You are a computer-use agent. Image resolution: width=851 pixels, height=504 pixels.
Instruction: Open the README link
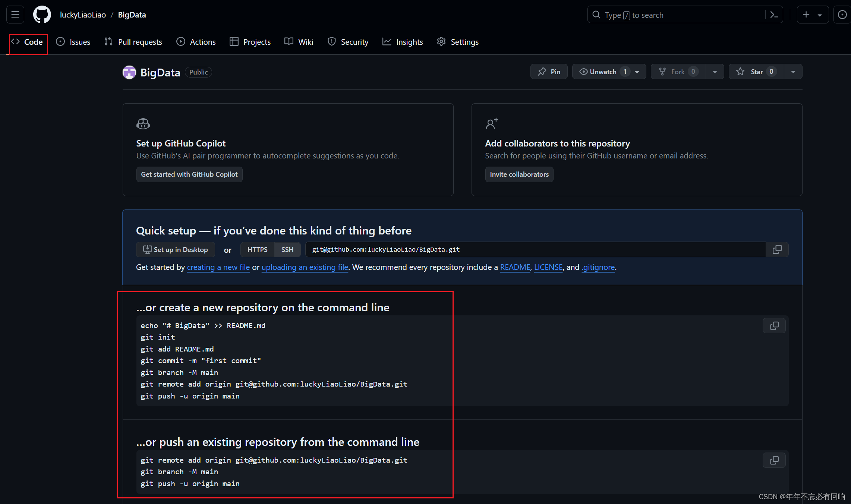pyautogui.click(x=515, y=267)
